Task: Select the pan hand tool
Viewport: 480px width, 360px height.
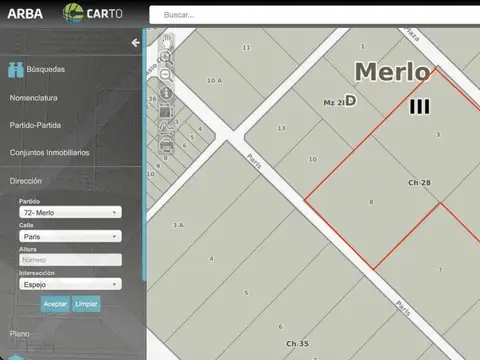Action: (x=166, y=42)
